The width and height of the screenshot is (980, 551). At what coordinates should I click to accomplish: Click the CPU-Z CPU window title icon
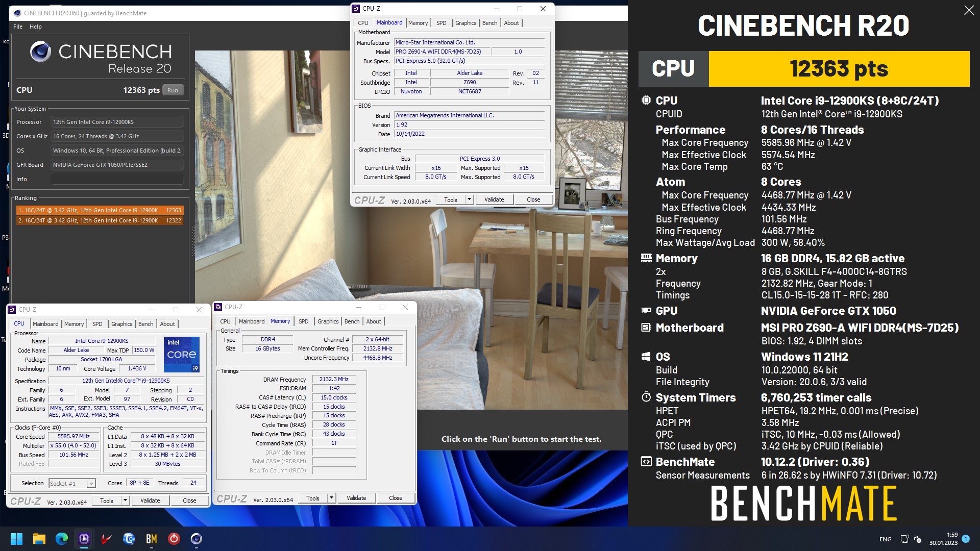(12, 310)
